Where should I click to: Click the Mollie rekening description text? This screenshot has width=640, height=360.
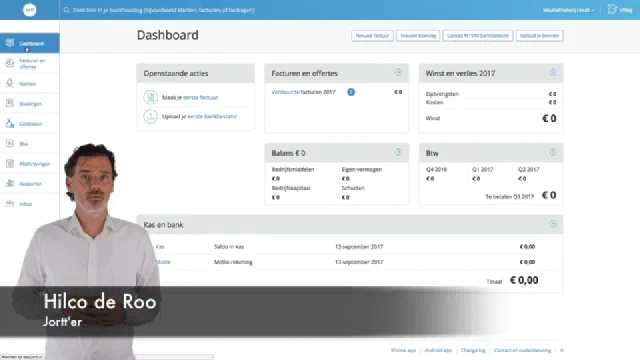tap(233, 262)
